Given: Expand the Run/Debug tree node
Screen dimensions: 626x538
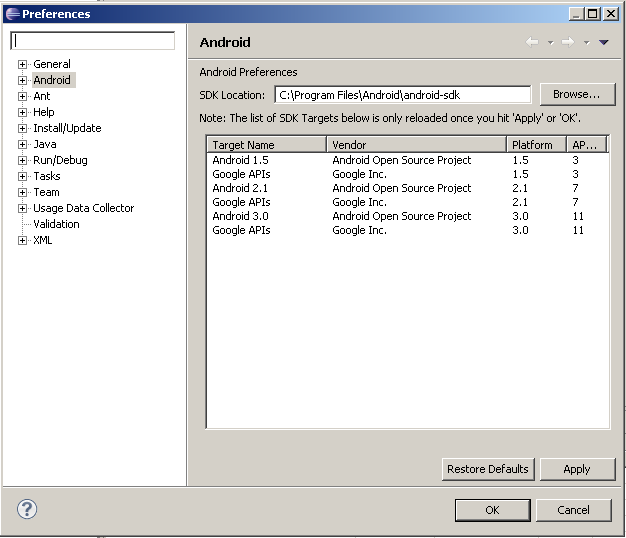Looking at the screenshot, I should [x=22, y=160].
